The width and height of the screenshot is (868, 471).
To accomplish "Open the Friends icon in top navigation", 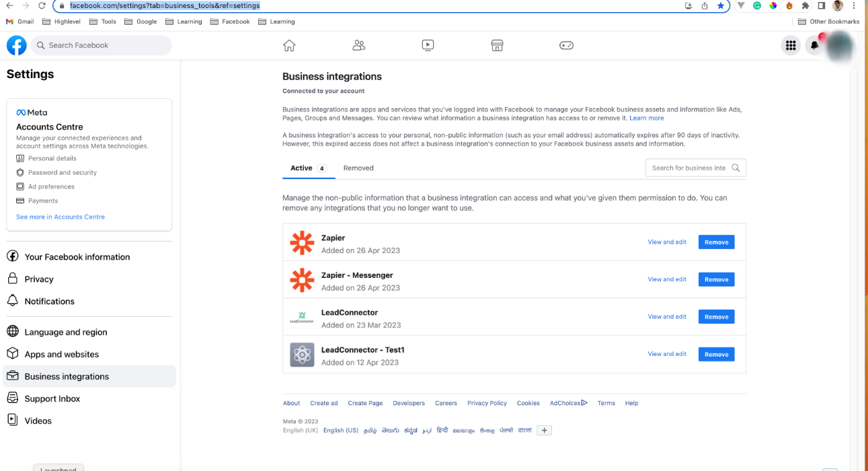I will 359,45.
